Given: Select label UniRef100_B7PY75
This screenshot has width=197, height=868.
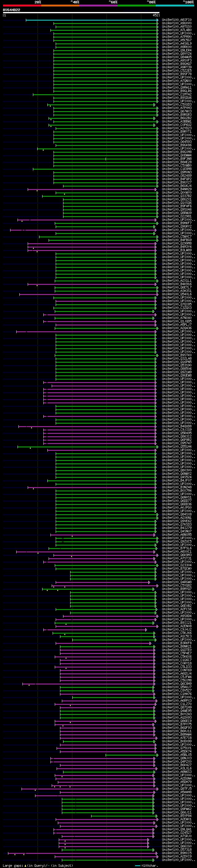Looking at the screenshot, I should (176, 724).
